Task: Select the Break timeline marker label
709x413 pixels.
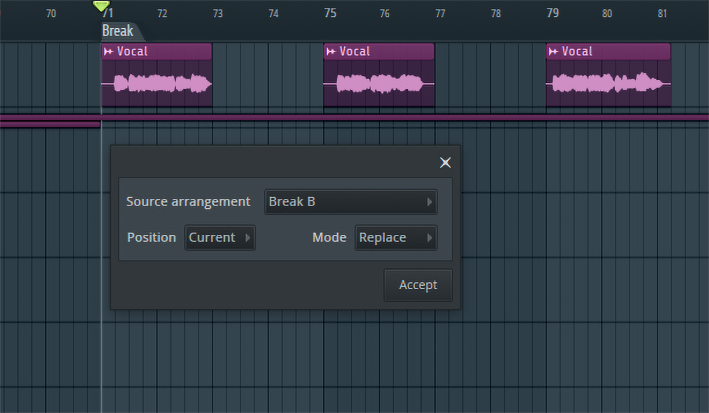Action: tap(117, 31)
